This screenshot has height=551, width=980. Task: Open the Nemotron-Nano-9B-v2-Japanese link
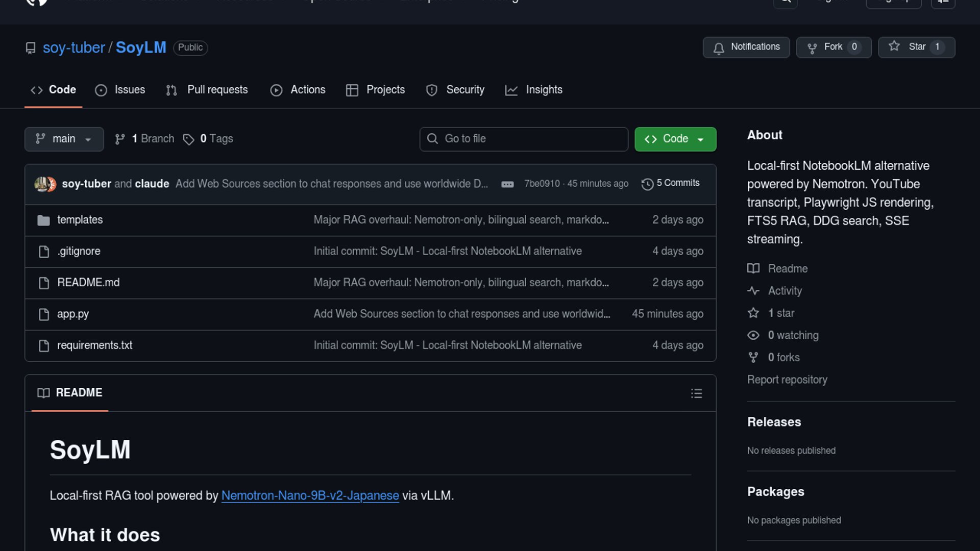pyautogui.click(x=310, y=495)
